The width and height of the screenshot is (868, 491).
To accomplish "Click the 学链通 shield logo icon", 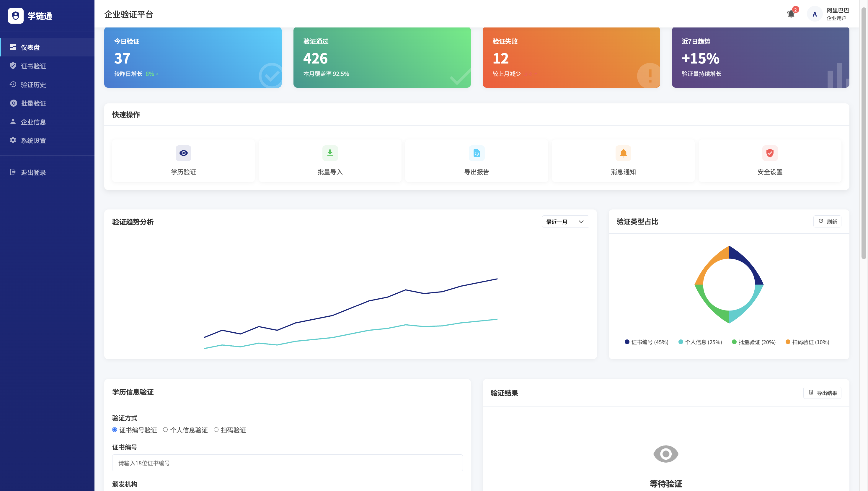I will point(15,16).
